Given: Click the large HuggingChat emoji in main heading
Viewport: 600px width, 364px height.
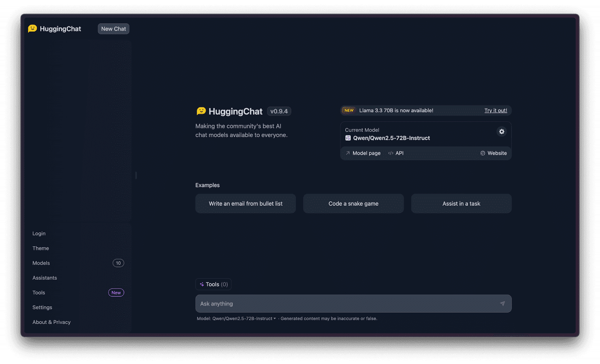Looking at the screenshot, I should click(201, 111).
